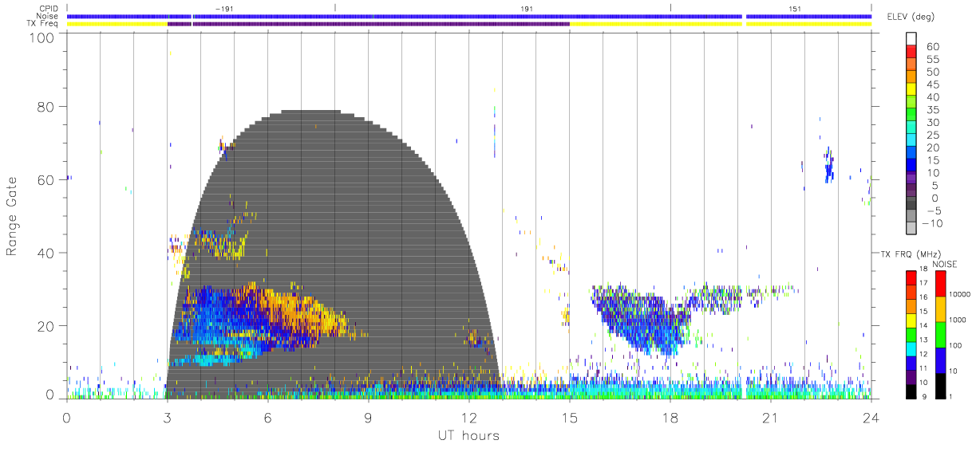Viewport: 980px width, 452px height.
Task: Click the 35 label on the elevation scale
Action: point(932,110)
